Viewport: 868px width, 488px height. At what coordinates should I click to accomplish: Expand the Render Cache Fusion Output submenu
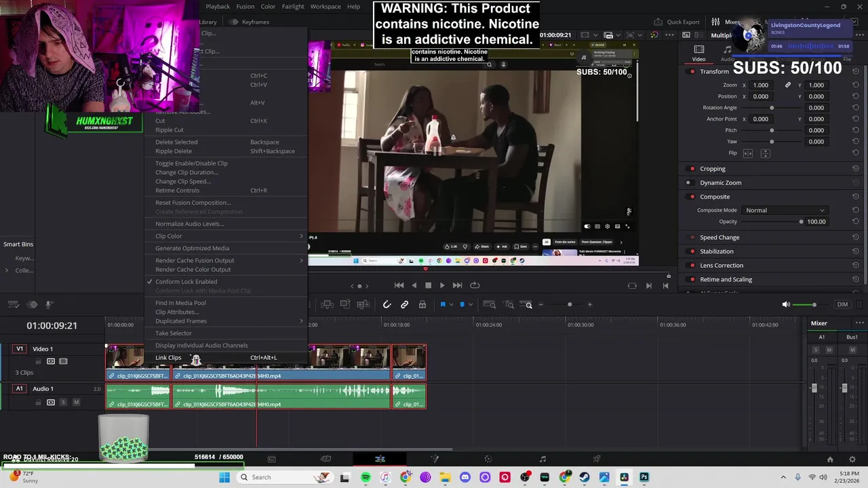226,260
